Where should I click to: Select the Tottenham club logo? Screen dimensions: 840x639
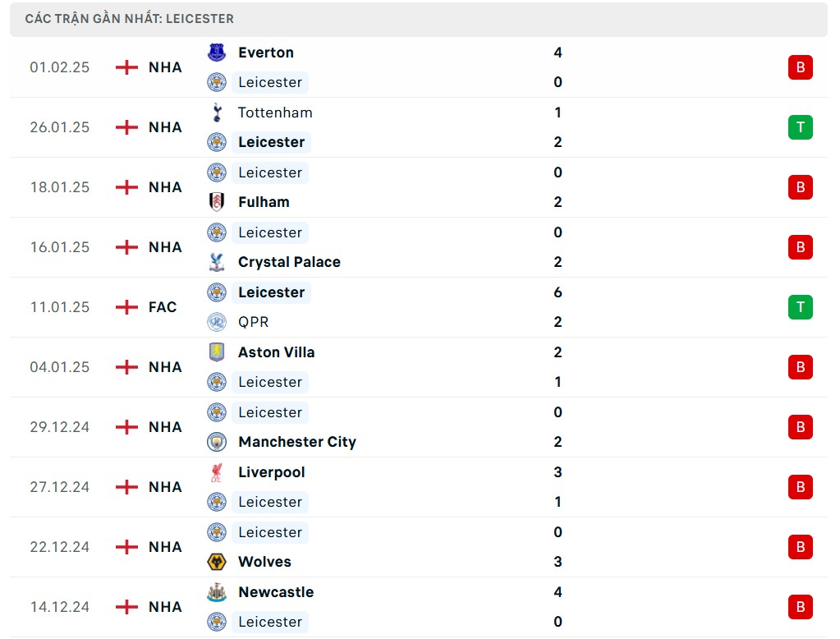point(216,113)
